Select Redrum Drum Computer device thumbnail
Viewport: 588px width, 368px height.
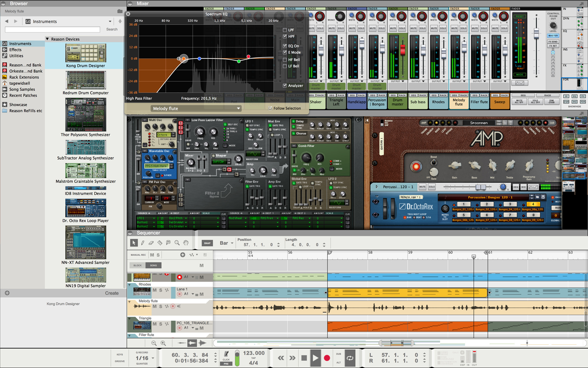click(86, 80)
